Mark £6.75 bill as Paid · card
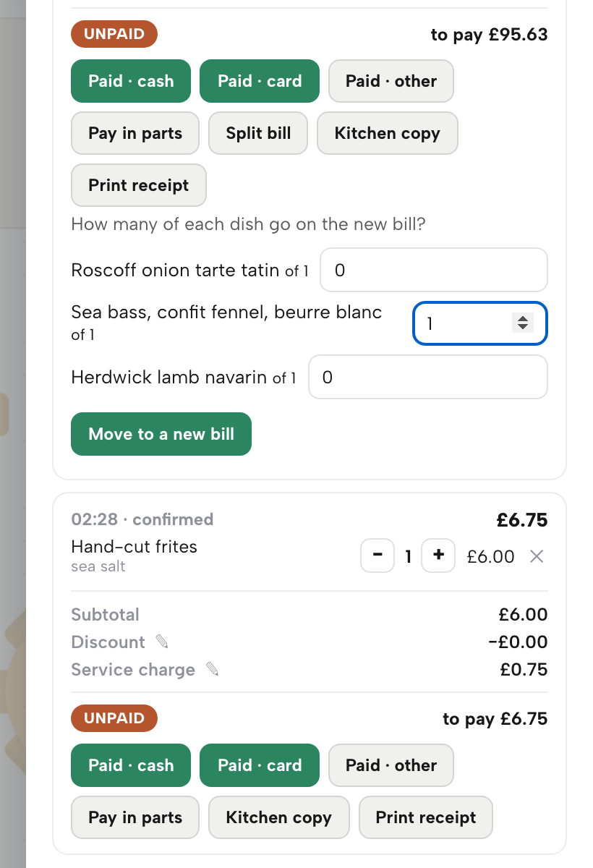593x868 pixels. [260, 765]
